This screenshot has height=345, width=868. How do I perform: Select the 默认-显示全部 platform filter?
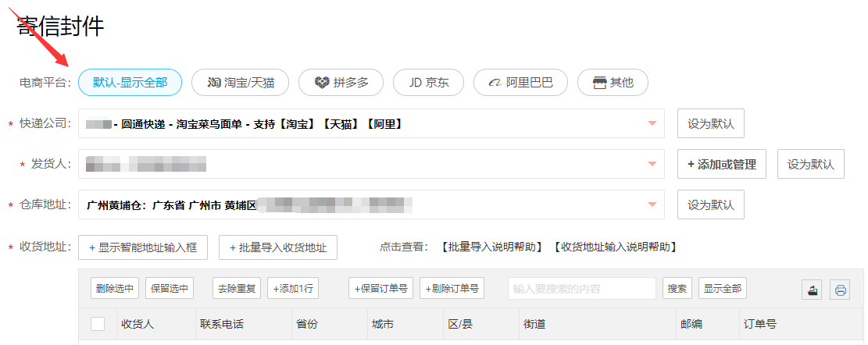coord(130,83)
